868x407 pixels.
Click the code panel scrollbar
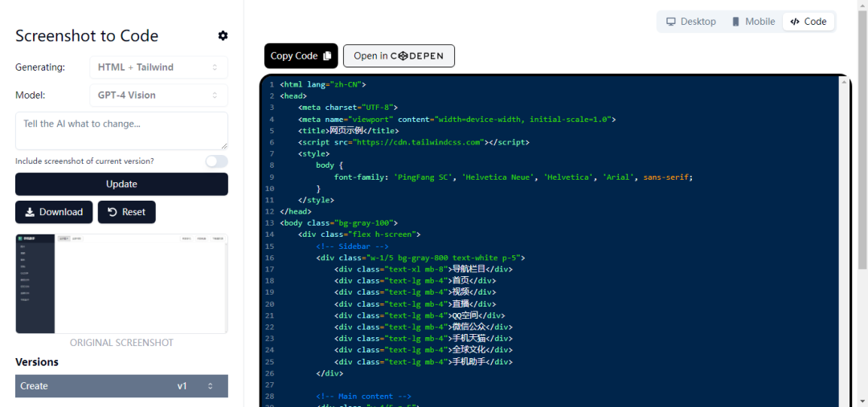[x=845, y=242]
